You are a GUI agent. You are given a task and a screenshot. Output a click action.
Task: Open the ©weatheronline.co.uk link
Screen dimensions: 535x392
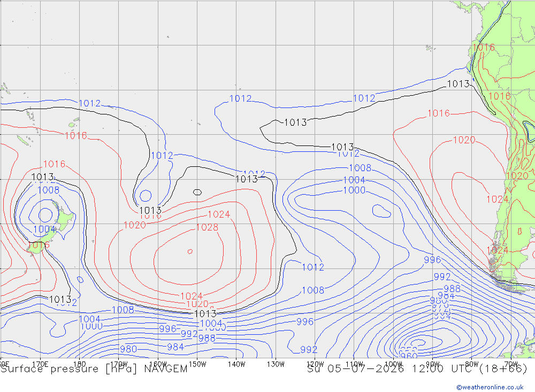coord(490,387)
